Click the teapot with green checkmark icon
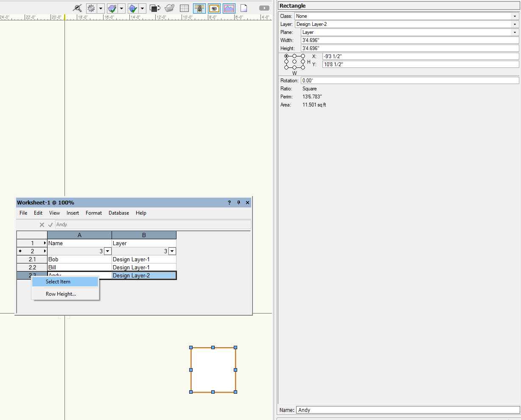The image size is (521, 420). pos(112,8)
